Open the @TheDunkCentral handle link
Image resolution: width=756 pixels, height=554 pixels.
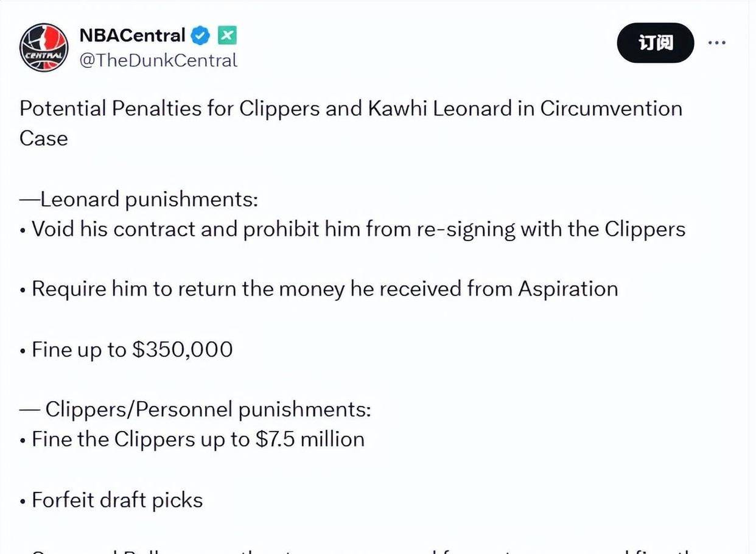click(158, 60)
